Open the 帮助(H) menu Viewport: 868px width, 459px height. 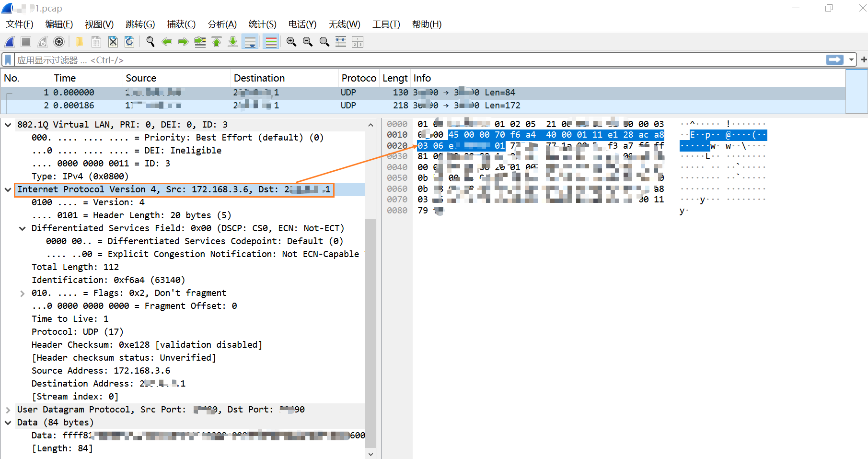click(x=427, y=24)
